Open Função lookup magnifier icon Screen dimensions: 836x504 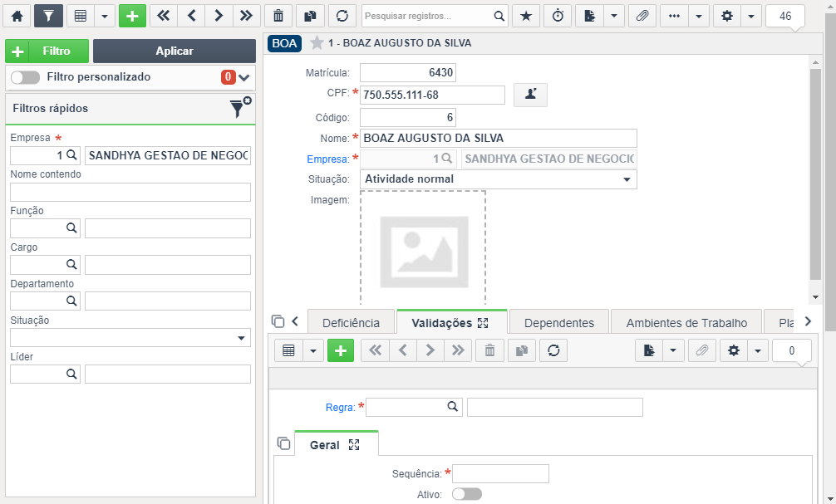click(72, 228)
